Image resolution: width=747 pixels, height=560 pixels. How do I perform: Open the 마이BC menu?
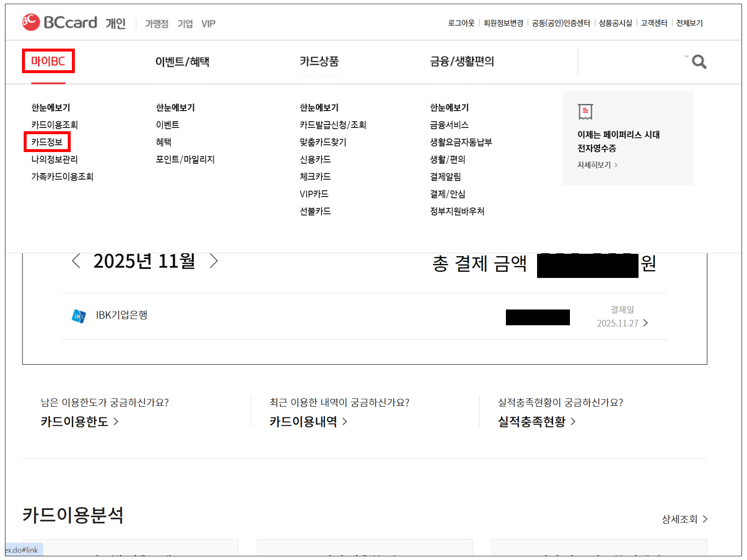[x=48, y=61]
